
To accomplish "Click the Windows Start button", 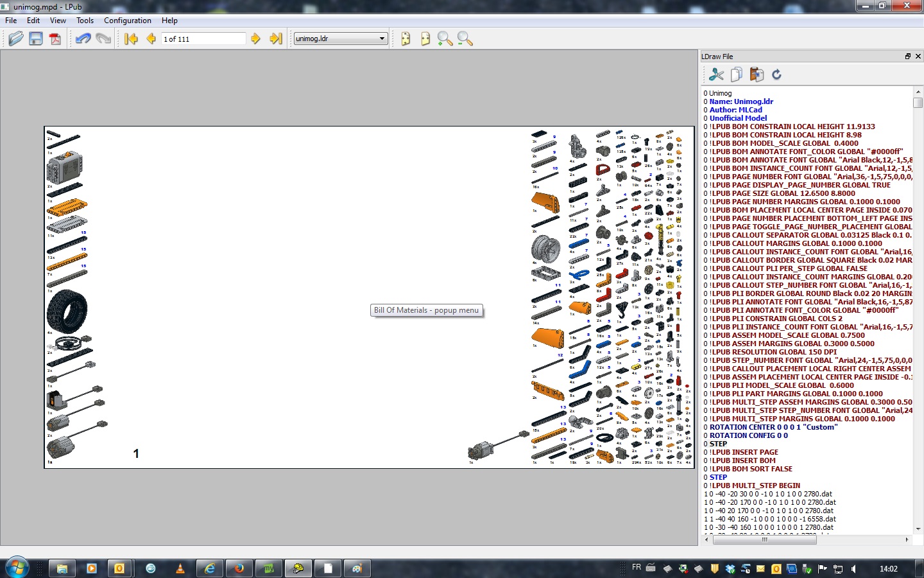I will (x=17, y=568).
